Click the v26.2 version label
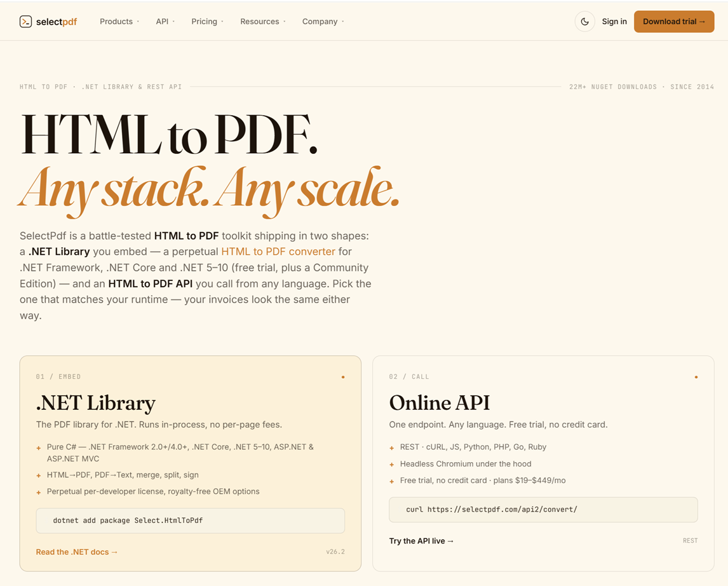728x586 pixels. pos(335,552)
